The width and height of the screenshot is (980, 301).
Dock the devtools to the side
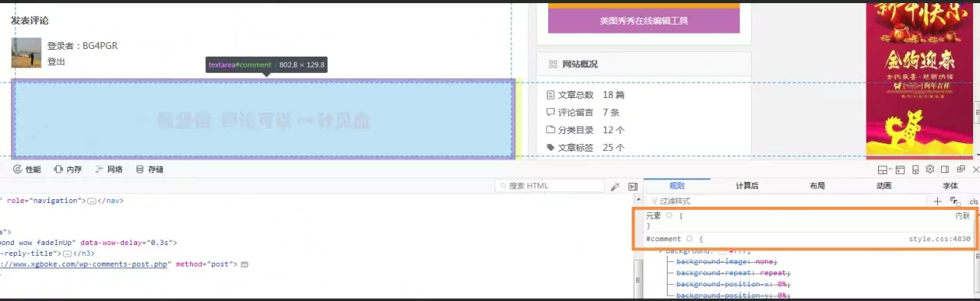click(945, 169)
